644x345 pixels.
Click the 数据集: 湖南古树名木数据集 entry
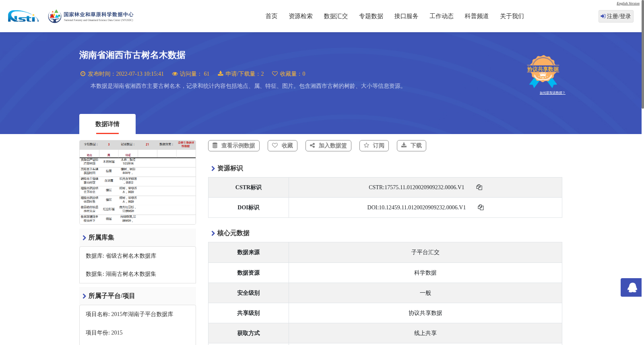121,274
